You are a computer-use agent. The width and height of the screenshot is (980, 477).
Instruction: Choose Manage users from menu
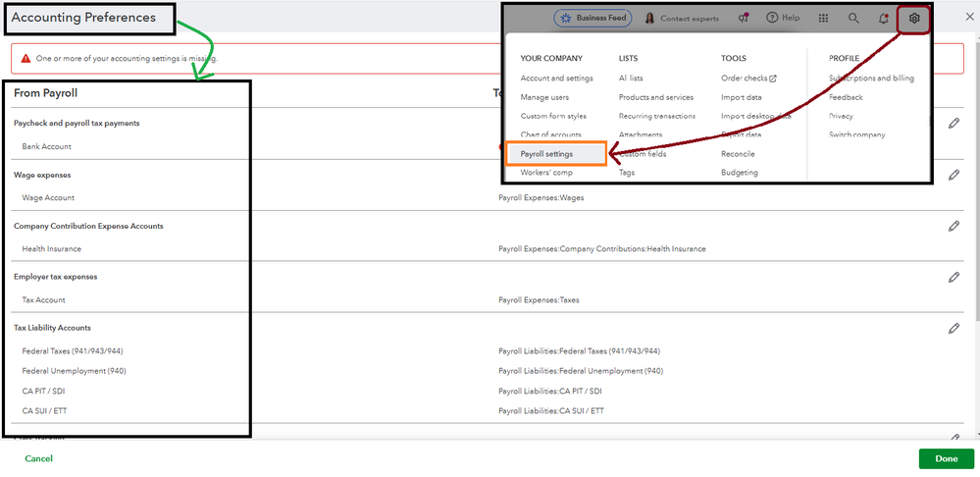pos(544,97)
